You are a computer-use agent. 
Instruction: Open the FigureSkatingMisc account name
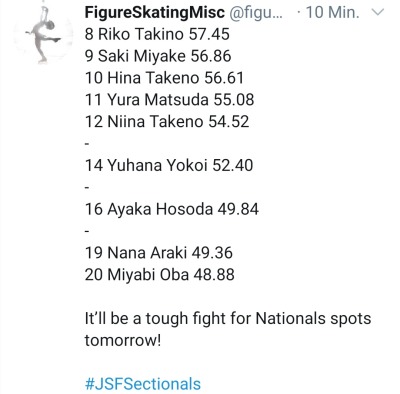tap(155, 13)
